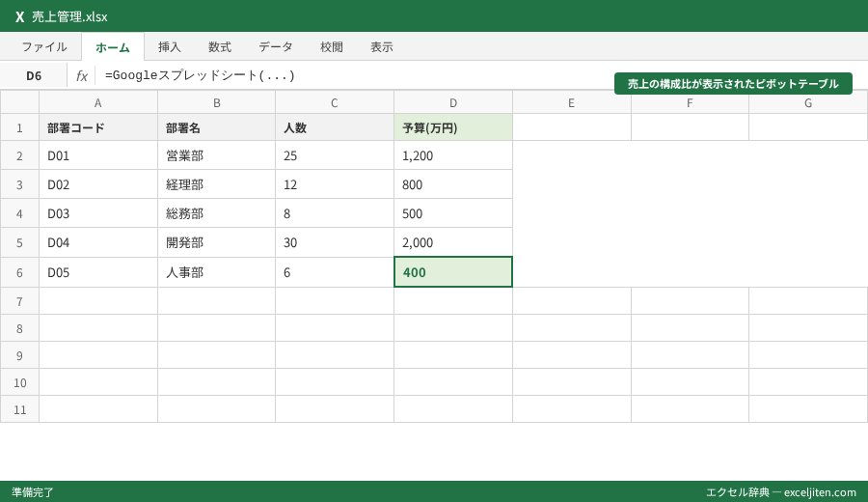Screen dimensions: 868x502
Task: Select column G header
Action: 808,102
